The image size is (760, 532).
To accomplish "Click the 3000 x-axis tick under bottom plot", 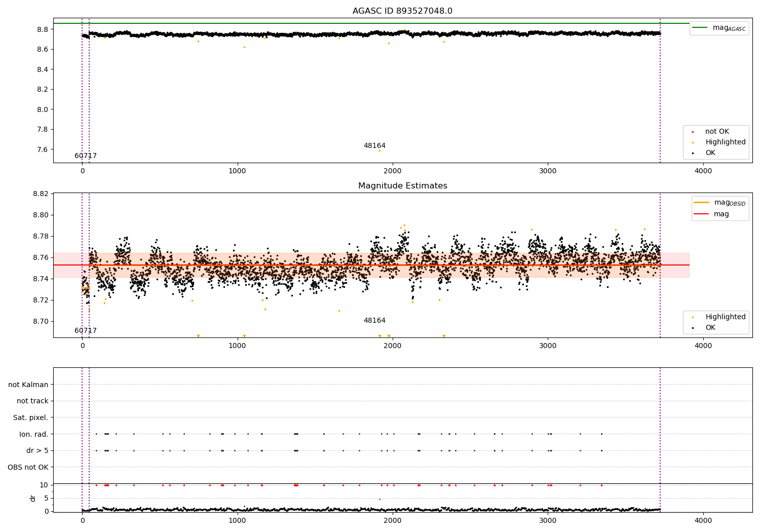I will coord(548,521).
